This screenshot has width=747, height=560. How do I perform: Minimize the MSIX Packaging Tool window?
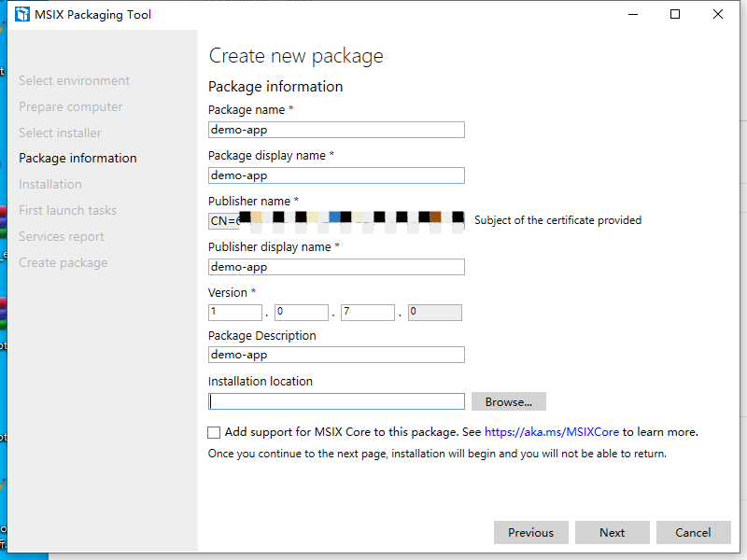[x=631, y=15]
